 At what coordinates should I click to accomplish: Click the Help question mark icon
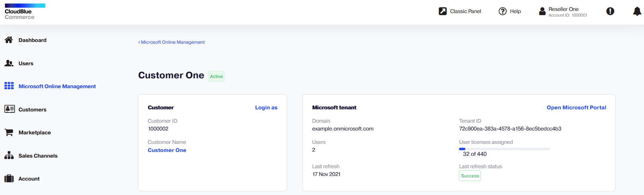tap(502, 11)
